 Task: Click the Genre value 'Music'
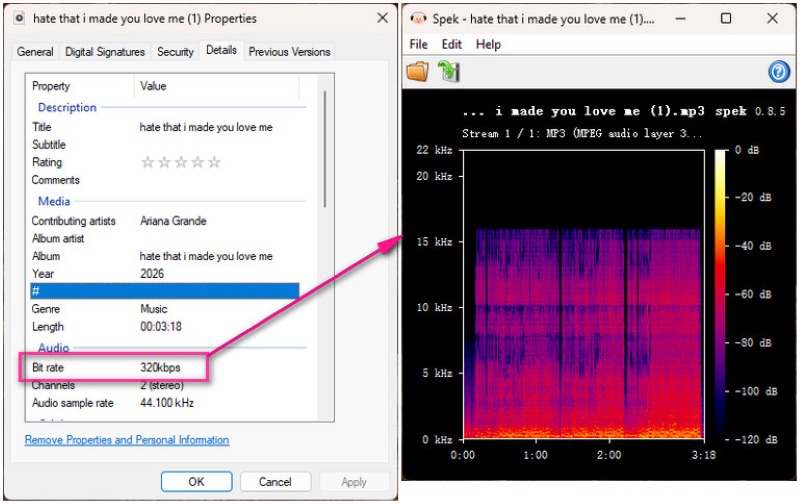click(154, 309)
